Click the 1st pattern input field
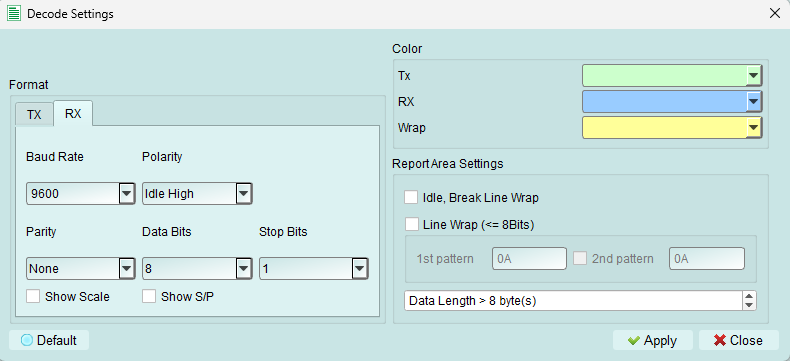Image resolution: width=790 pixels, height=361 pixels. pyautogui.click(x=530, y=259)
